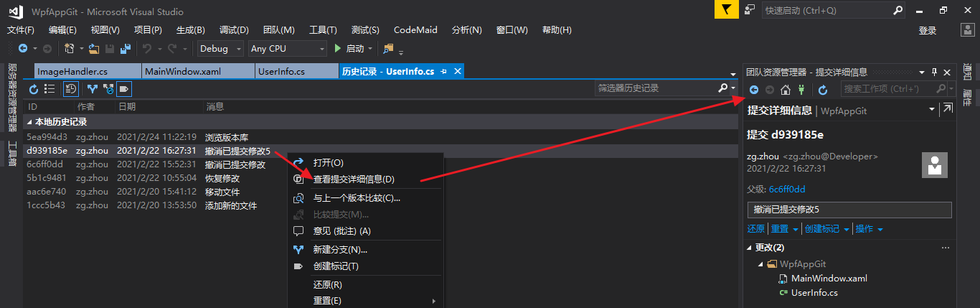The image size is (980, 308).
Task: Click the search icon in history filter box
Action: point(722,88)
